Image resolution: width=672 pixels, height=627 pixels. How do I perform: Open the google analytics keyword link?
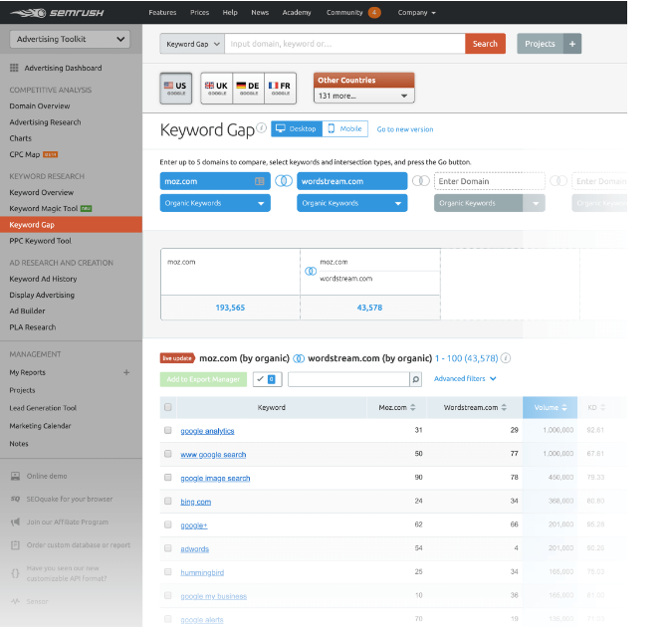point(207,431)
